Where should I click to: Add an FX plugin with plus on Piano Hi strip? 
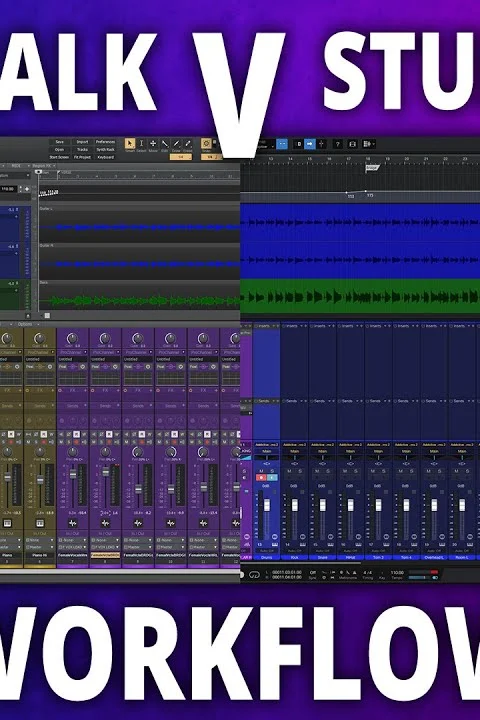[x=52, y=390]
